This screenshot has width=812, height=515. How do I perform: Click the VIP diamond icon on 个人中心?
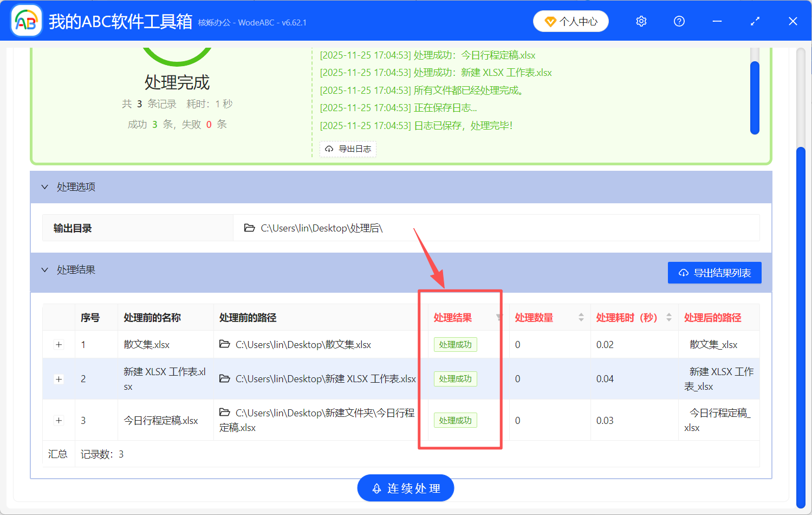pyautogui.click(x=551, y=21)
